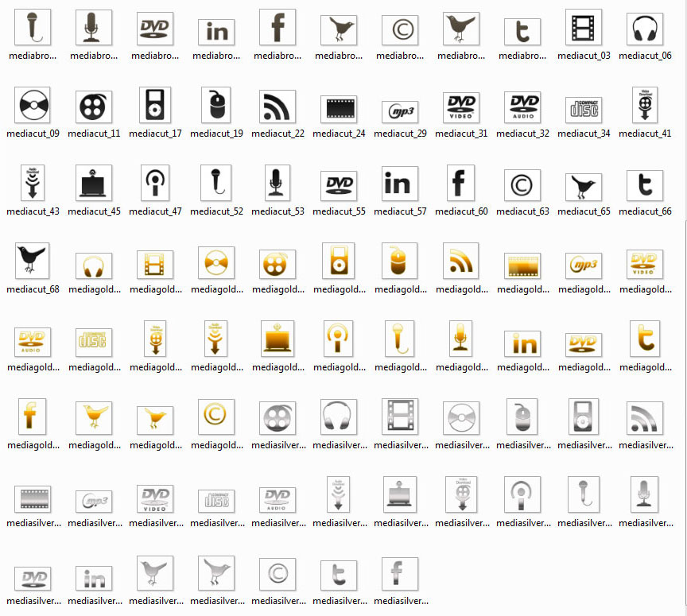Select the black podcast icon mediacut_47

155,183
